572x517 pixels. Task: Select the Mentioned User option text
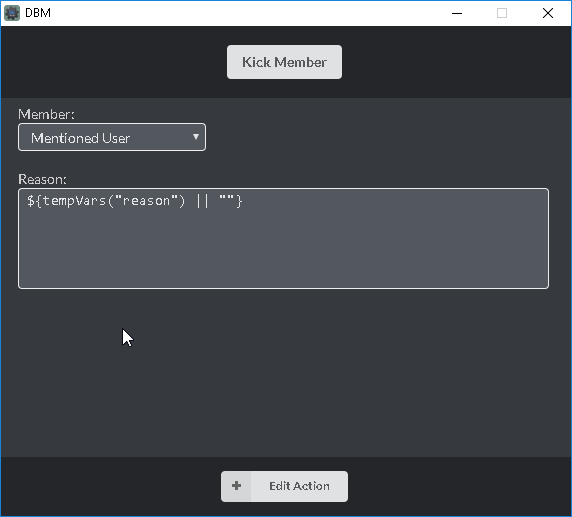coord(80,138)
